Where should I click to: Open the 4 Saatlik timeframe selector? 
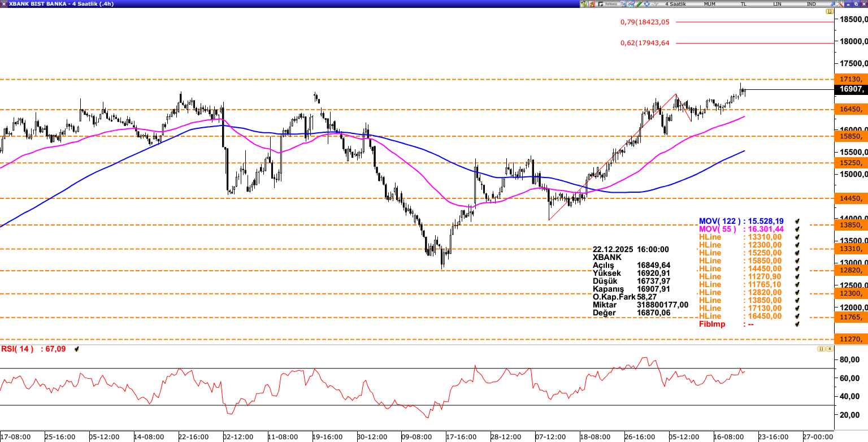[x=675, y=4]
